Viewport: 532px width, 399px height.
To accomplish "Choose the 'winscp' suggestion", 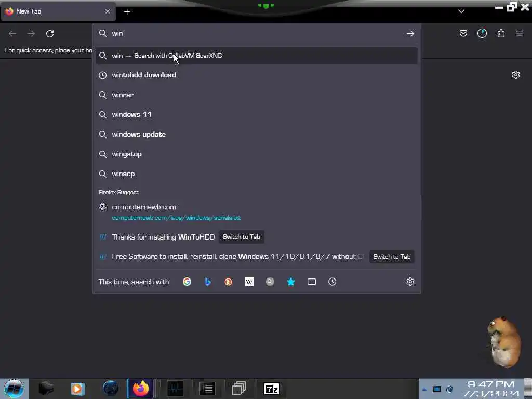I will [257, 174].
